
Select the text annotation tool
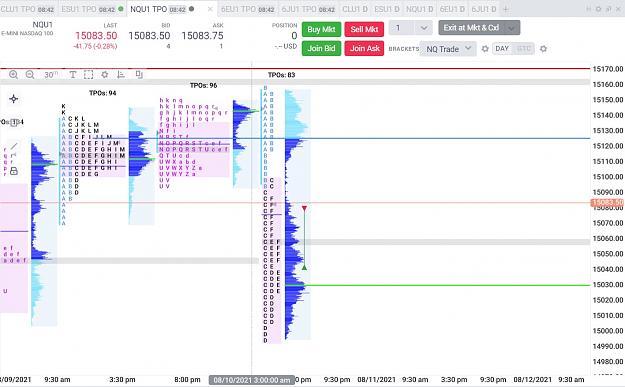click(x=73, y=75)
